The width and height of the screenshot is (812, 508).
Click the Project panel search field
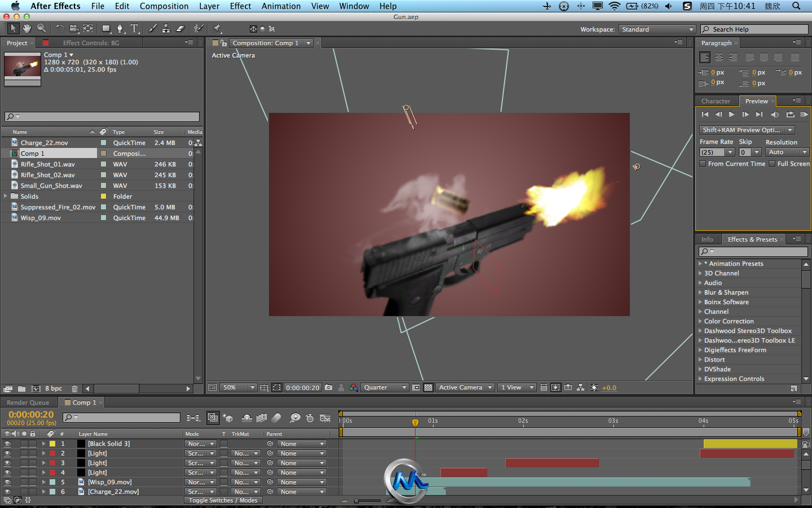tap(102, 117)
